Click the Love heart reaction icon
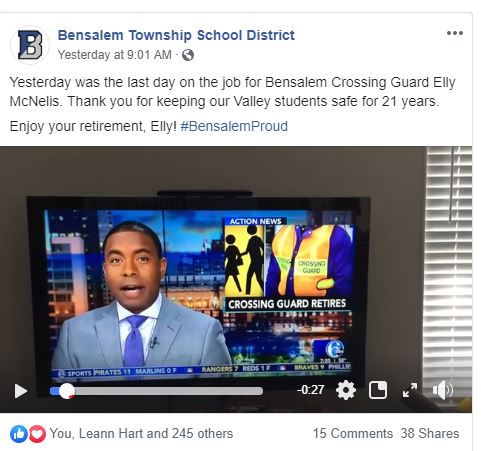 (37, 434)
